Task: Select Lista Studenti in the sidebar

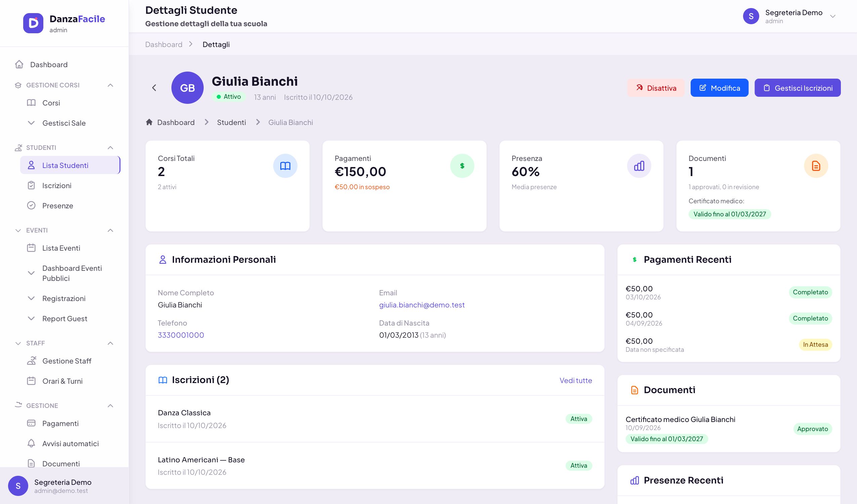Action: coord(70,165)
